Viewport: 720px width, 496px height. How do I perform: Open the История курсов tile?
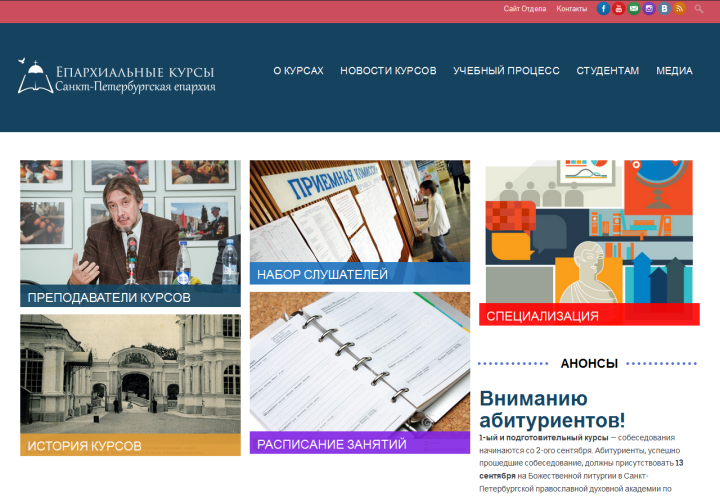pyautogui.click(x=130, y=385)
